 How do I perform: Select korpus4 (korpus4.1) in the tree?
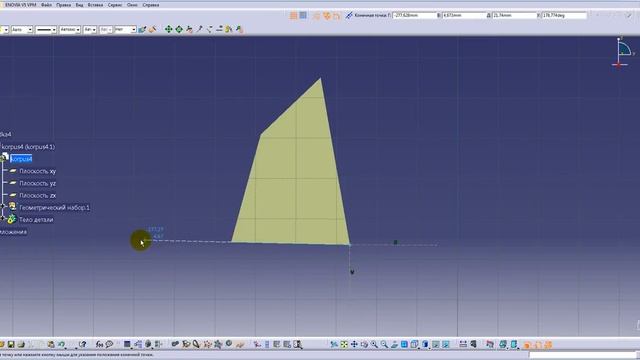coord(28,147)
